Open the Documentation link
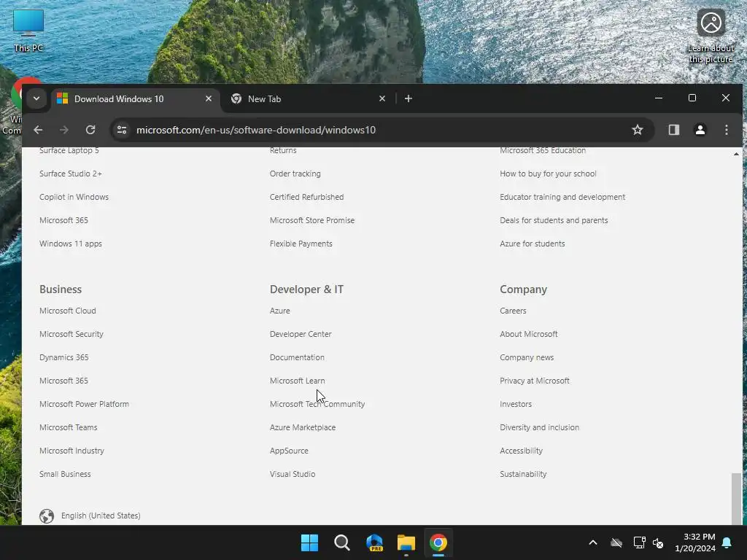747x560 pixels. pyautogui.click(x=297, y=357)
